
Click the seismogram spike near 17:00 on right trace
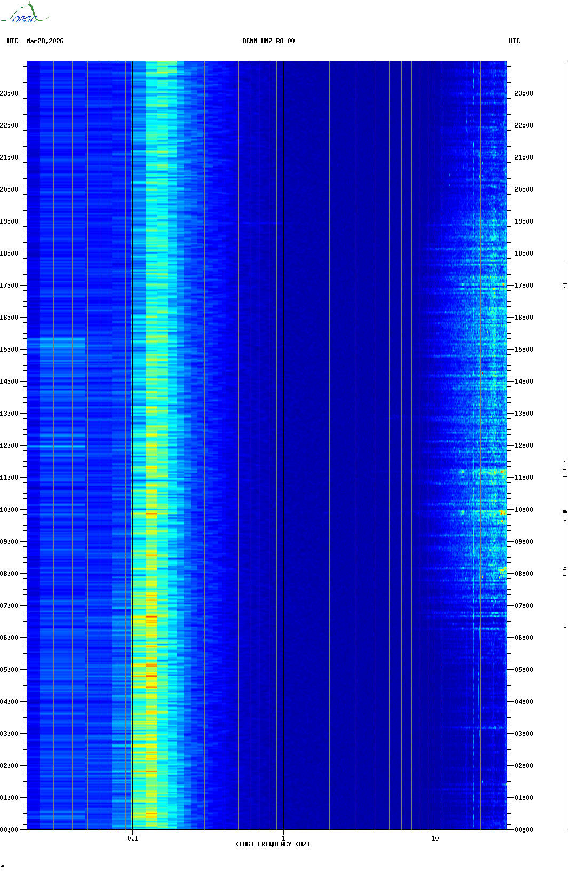[565, 286]
